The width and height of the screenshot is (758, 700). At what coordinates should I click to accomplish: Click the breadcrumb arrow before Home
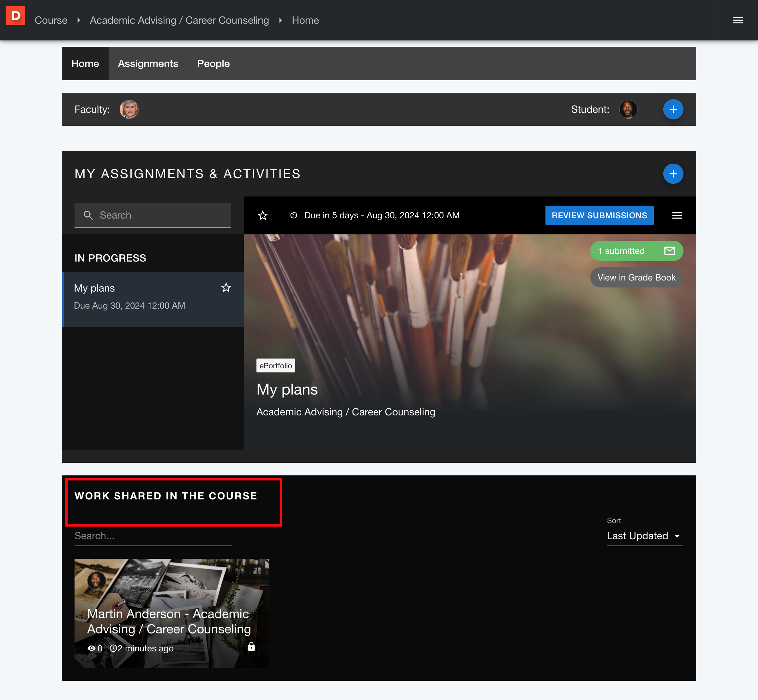280,20
